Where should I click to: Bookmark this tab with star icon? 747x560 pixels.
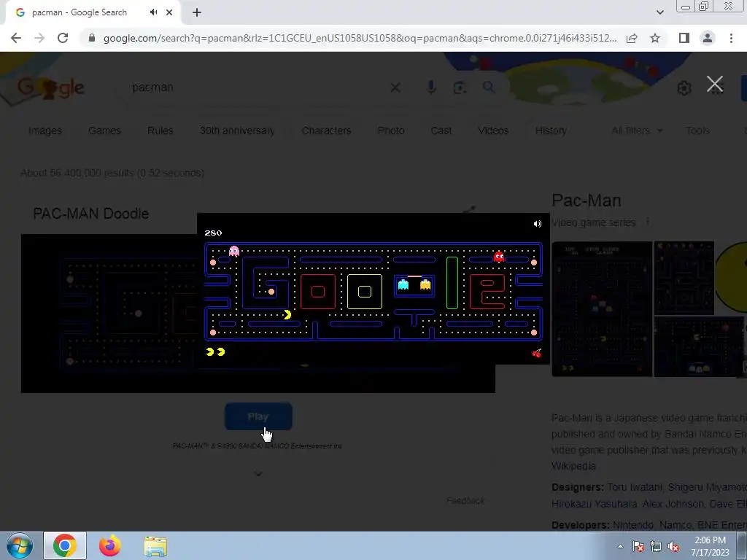coord(655,38)
